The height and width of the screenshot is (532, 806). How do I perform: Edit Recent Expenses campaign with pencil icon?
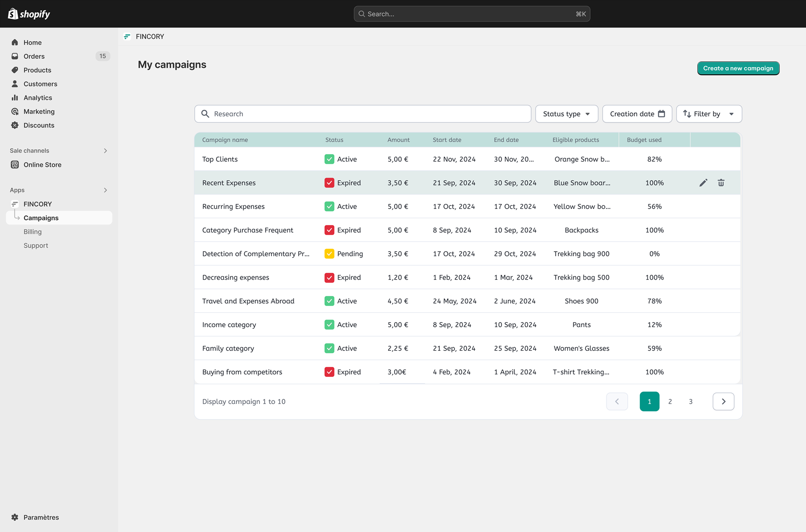pyautogui.click(x=704, y=183)
